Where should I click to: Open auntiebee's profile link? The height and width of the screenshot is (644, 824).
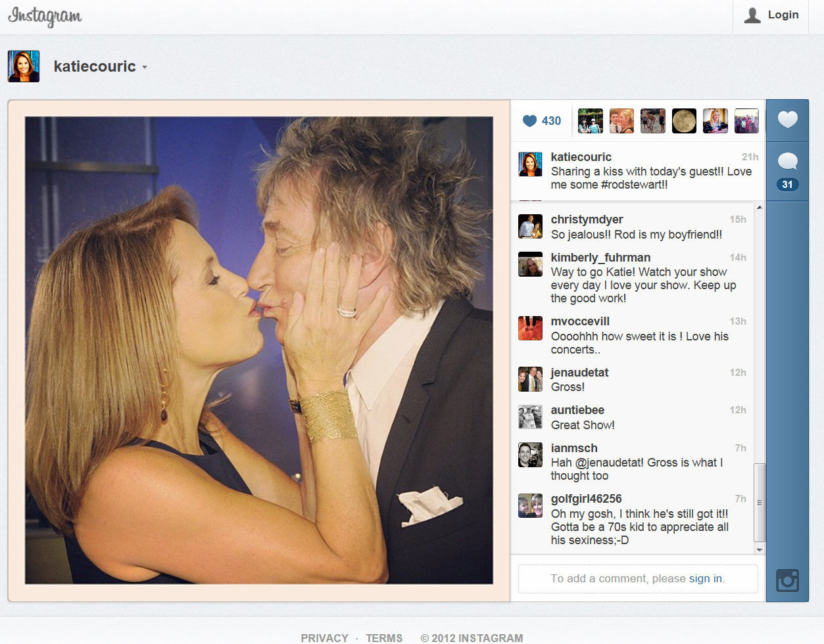pyautogui.click(x=577, y=410)
